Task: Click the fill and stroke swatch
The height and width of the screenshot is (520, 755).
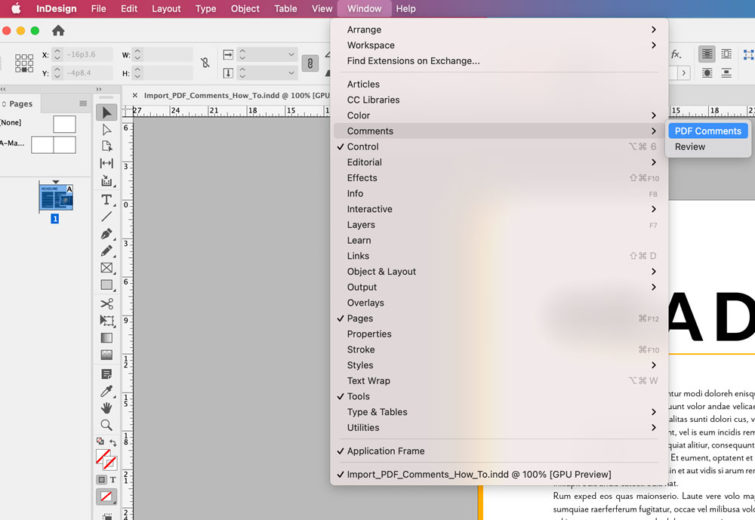Action: tap(106, 459)
